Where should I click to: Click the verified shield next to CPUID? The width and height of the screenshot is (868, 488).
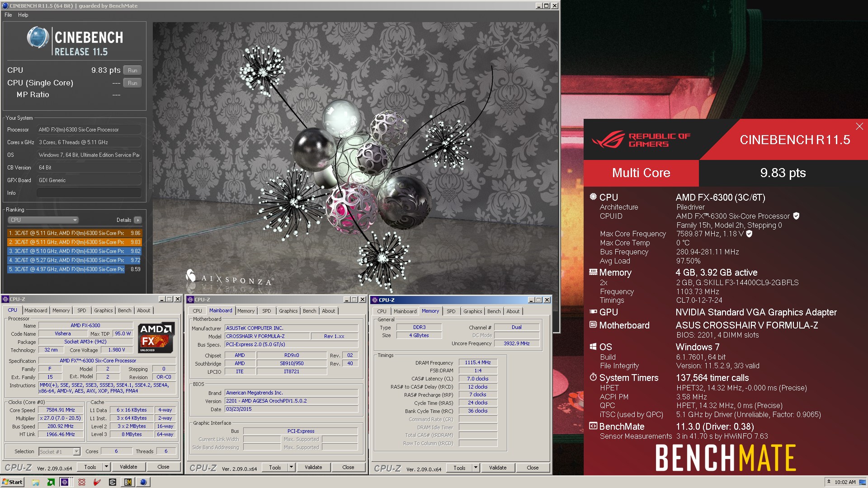[x=796, y=216]
